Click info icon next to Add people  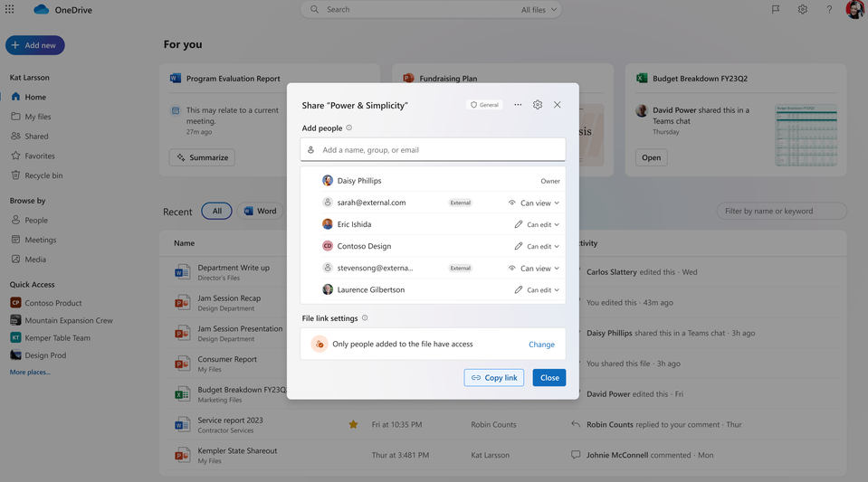click(x=348, y=128)
